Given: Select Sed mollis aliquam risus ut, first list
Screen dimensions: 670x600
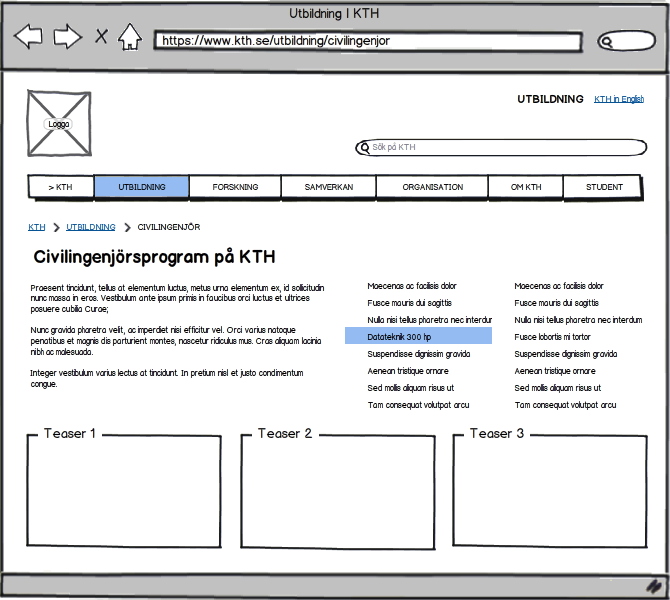Looking at the screenshot, I should tap(410, 388).
